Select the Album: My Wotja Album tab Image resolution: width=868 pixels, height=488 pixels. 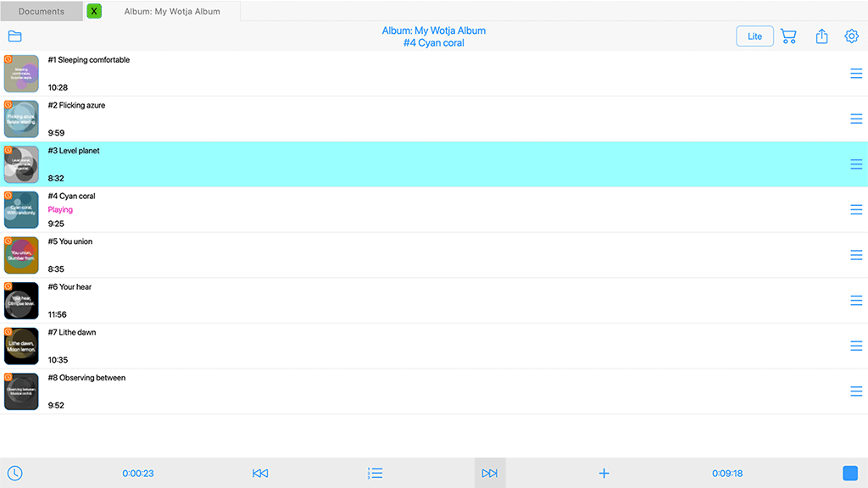tap(172, 11)
